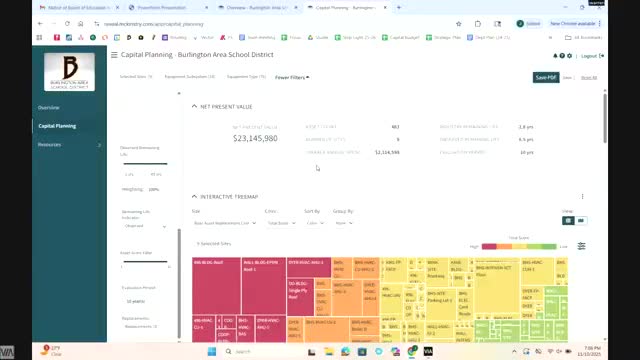
Task: Open the settings gear icon in header
Action: (569, 56)
